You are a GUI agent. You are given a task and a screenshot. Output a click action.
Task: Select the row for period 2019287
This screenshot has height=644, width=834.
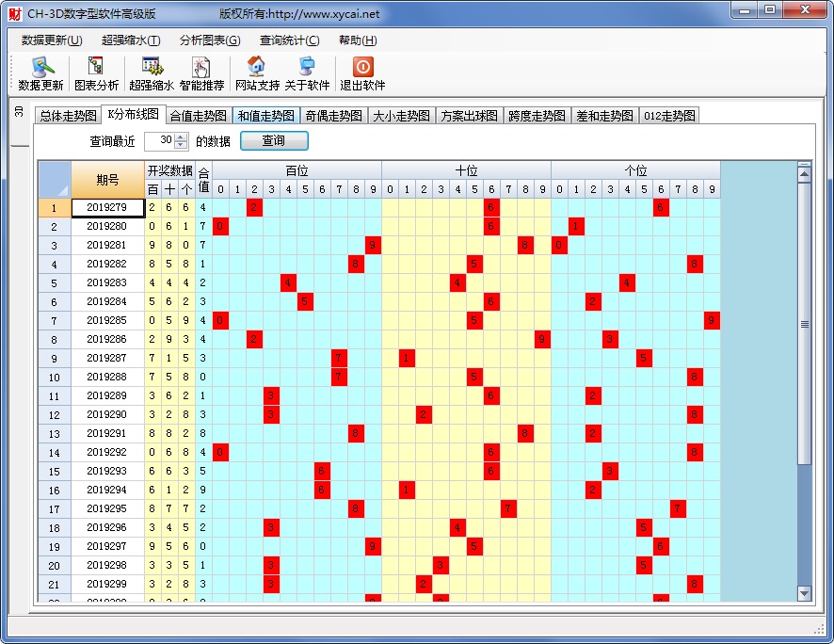coord(106,358)
